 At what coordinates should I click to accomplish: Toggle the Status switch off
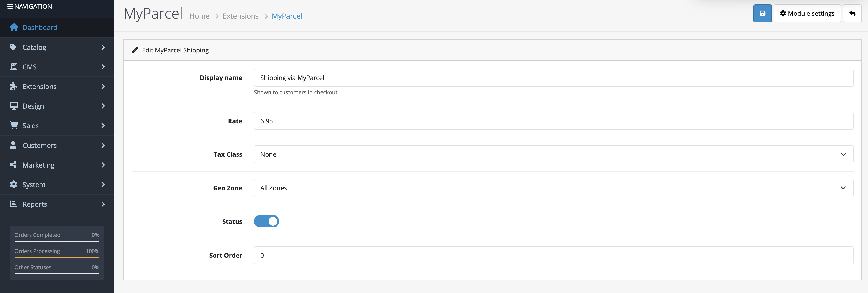tap(266, 221)
